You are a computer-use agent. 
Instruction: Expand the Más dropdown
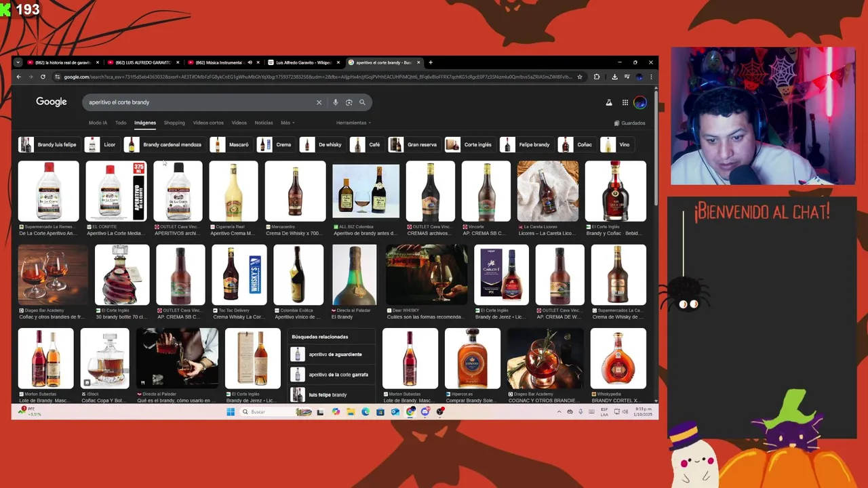click(x=288, y=123)
